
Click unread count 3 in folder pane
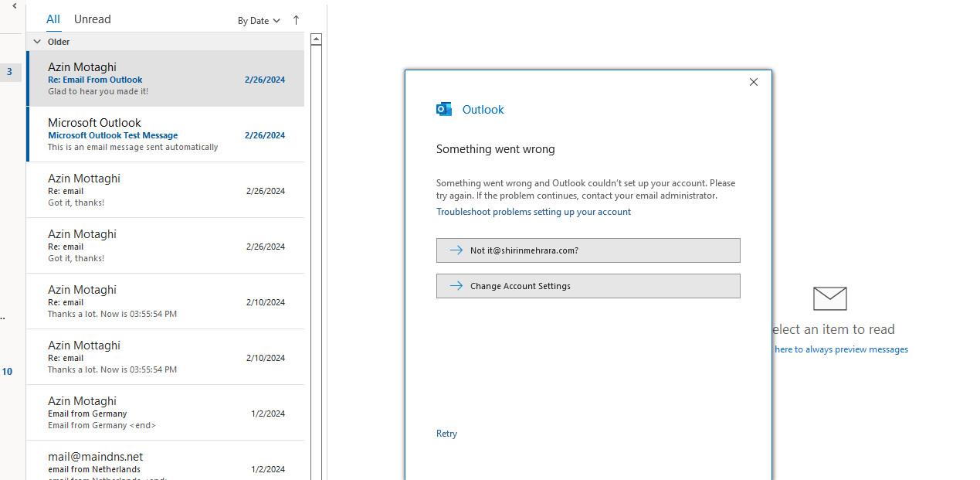[x=9, y=72]
